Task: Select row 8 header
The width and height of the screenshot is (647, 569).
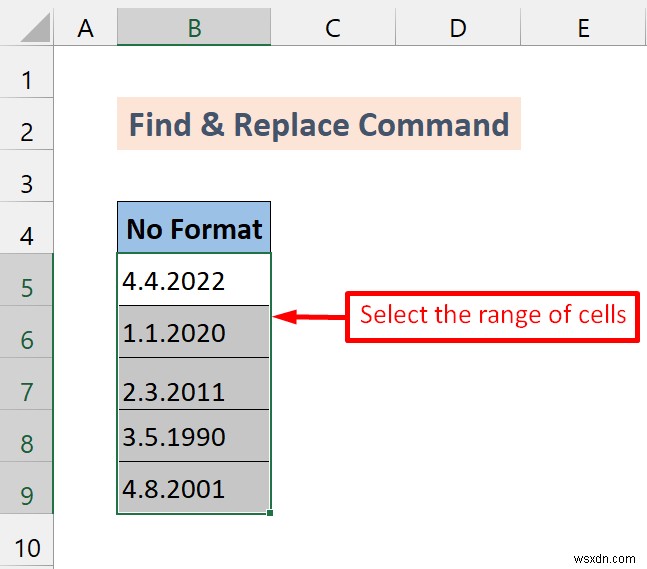Action: [x=26, y=436]
